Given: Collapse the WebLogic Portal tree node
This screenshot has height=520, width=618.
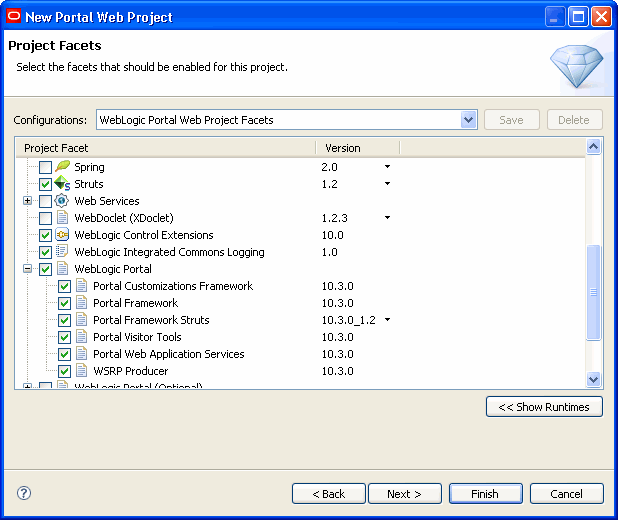Looking at the screenshot, I should click(x=27, y=268).
